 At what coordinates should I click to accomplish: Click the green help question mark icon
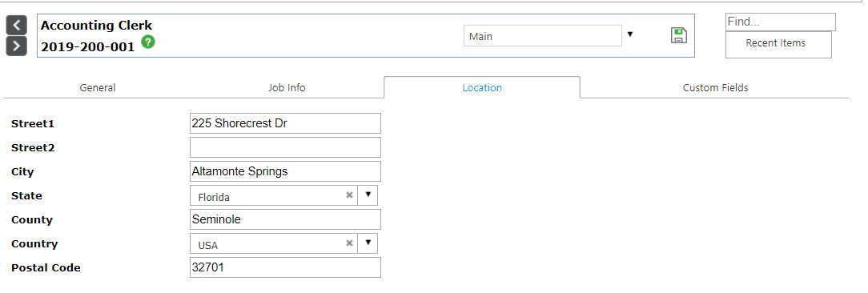pos(148,42)
